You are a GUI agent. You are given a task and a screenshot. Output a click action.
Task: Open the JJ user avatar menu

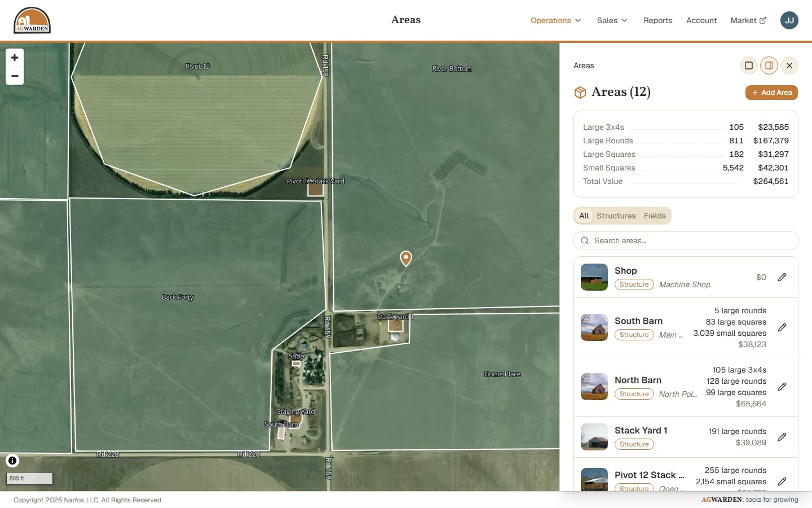pyautogui.click(x=789, y=20)
